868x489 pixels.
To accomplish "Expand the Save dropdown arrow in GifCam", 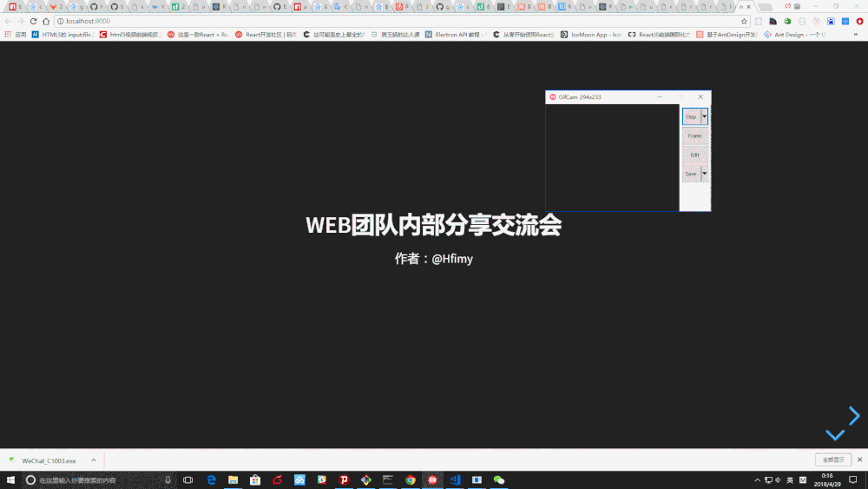I will pos(705,174).
